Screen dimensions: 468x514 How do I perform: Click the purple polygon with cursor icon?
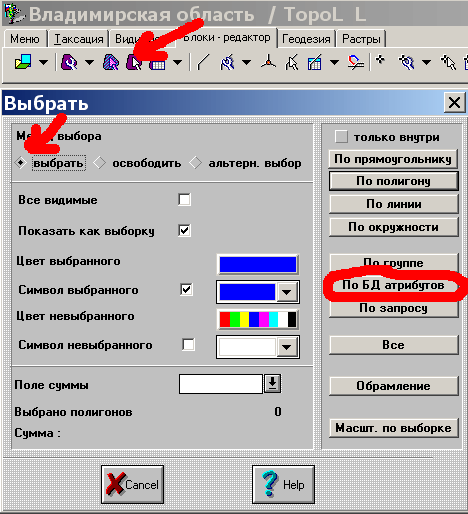pyautogui.click(x=134, y=62)
